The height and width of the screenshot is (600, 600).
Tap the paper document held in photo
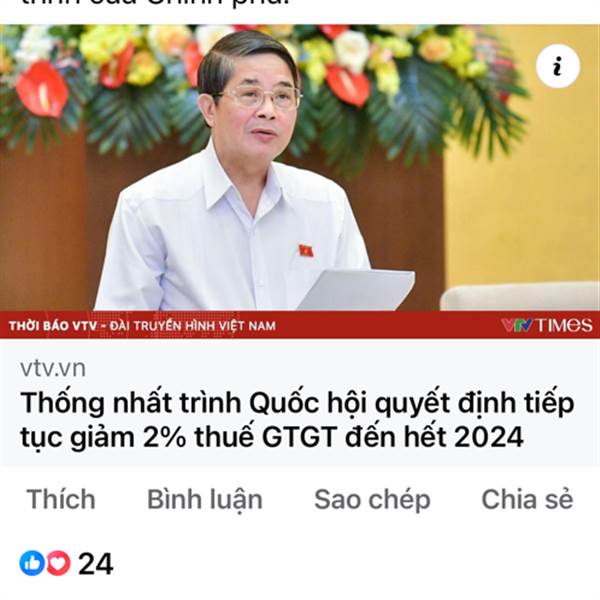356,289
